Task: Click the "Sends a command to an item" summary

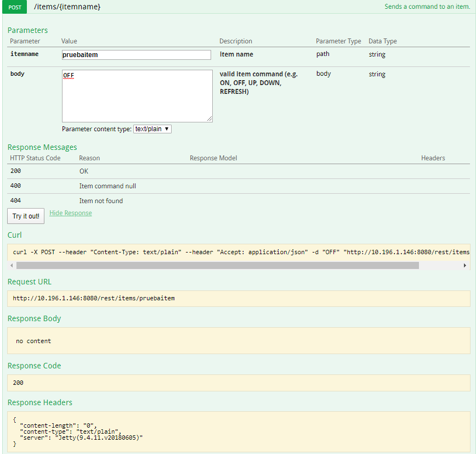Action: [427, 7]
